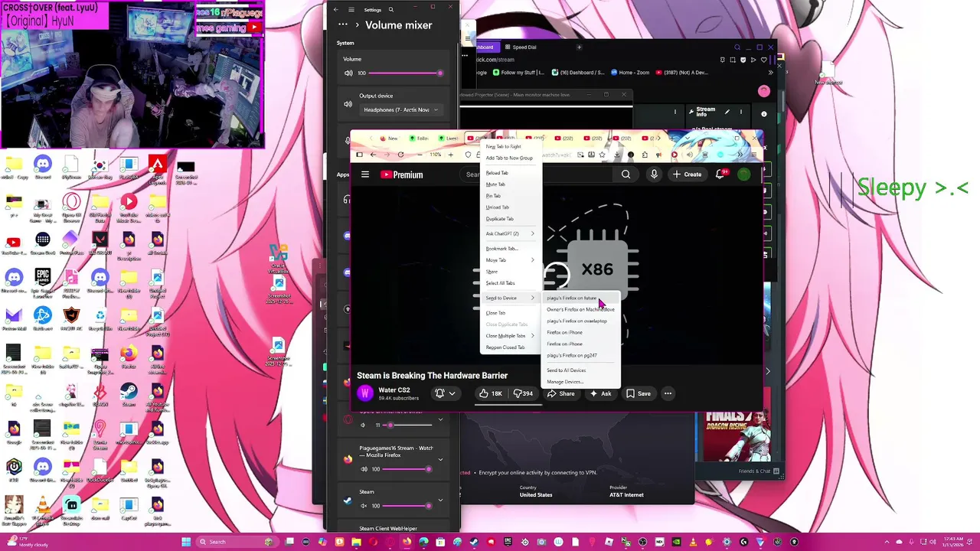Choose Reload Tab in the context menu
Image resolution: width=980 pixels, height=551 pixels.
[497, 173]
